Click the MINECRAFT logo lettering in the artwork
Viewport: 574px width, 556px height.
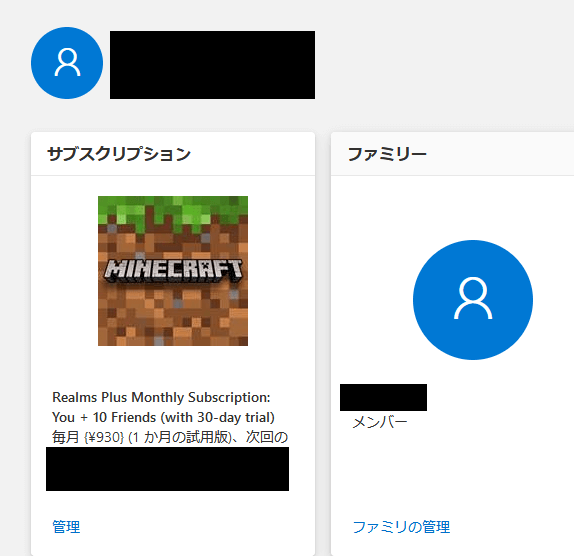click(x=173, y=271)
